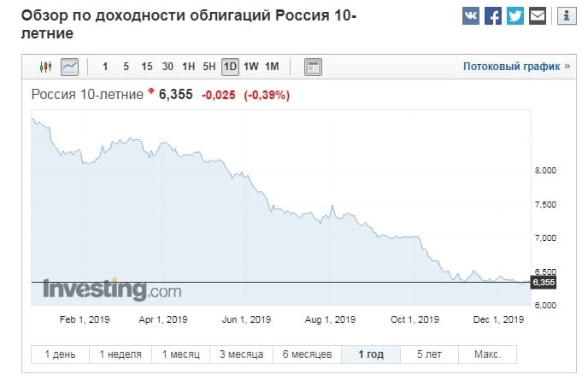Screen dimensions: 588x386
Task: Select the '1 день' range tab
Action: [59, 354]
